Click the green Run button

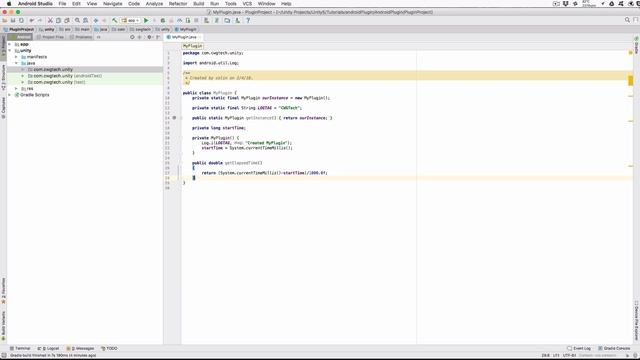tap(146, 20)
